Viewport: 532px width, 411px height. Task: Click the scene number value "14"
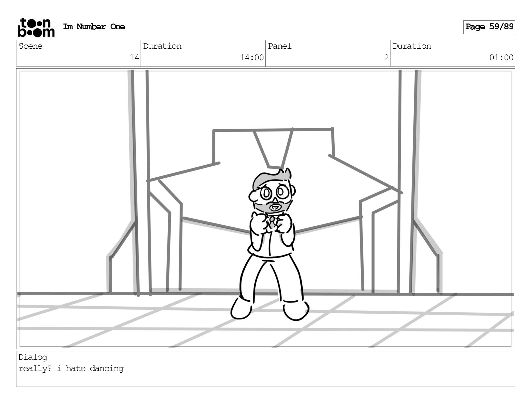click(x=134, y=58)
